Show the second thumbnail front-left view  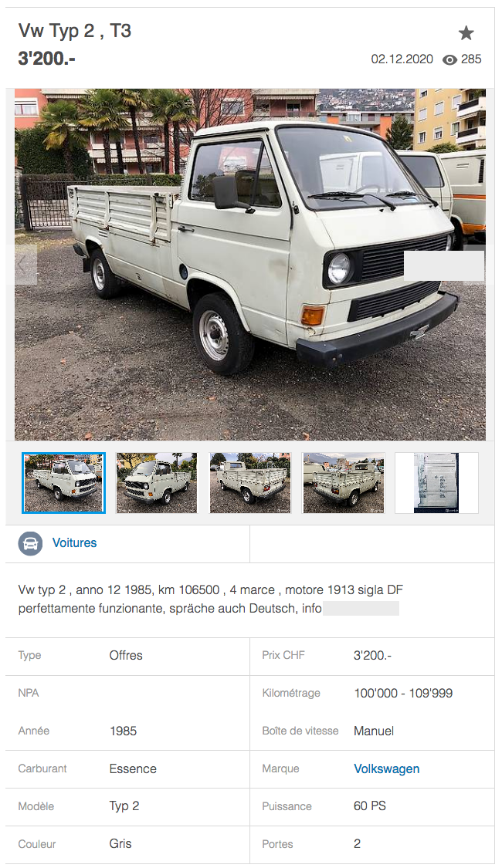point(157,483)
